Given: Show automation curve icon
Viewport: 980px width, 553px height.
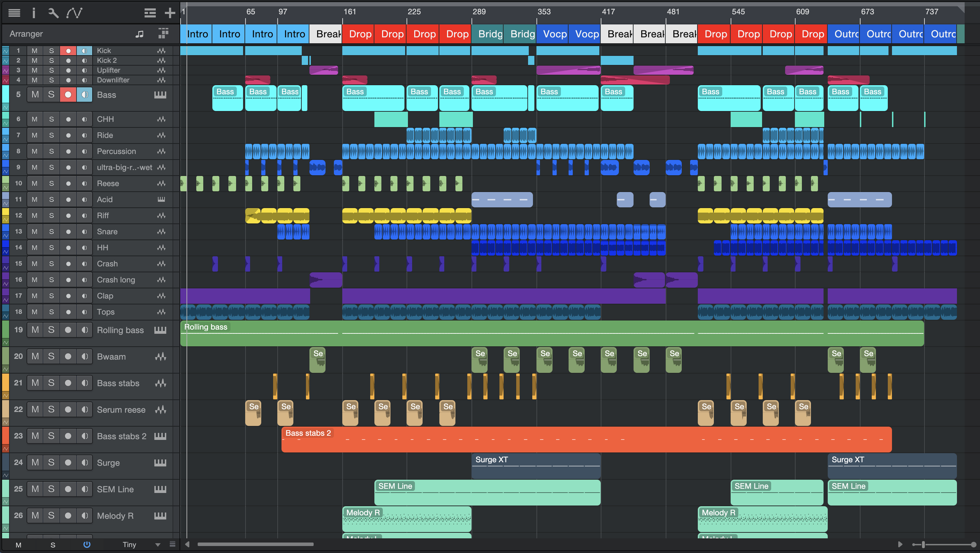Looking at the screenshot, I should coord(74,13).
